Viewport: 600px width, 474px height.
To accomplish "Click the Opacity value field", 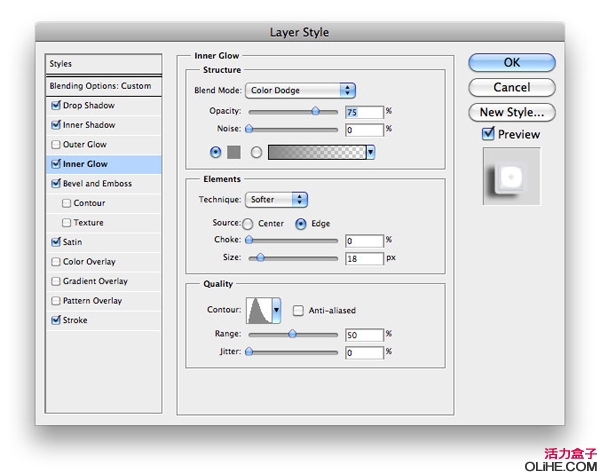I will tap(364, 112).
